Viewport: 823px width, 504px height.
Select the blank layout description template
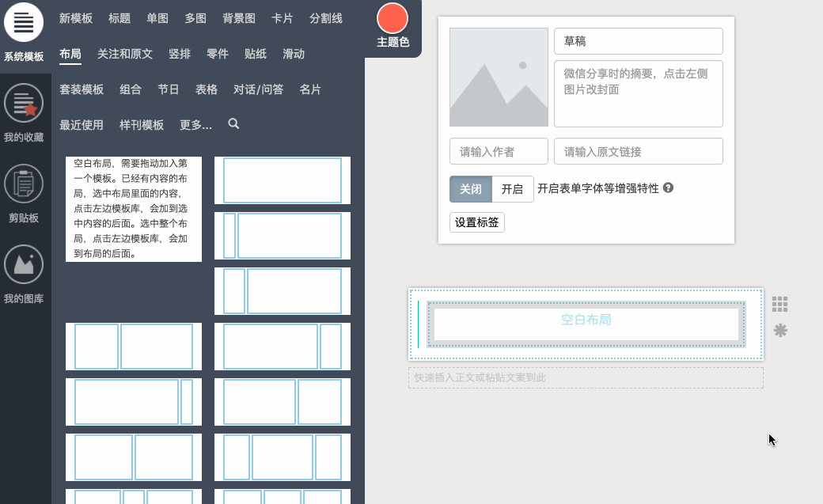[x=133, y=209]
